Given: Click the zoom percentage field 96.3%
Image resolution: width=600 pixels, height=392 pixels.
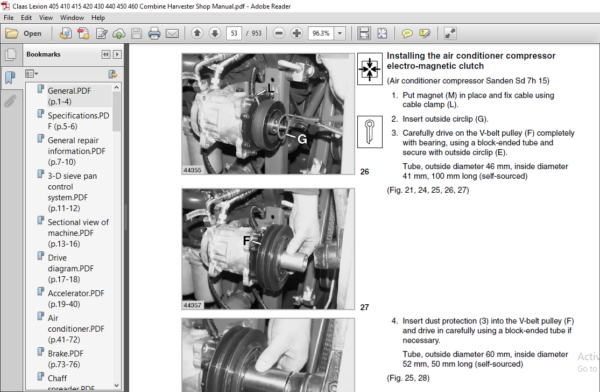Looking at the screenshot, I should coord(321,33).
